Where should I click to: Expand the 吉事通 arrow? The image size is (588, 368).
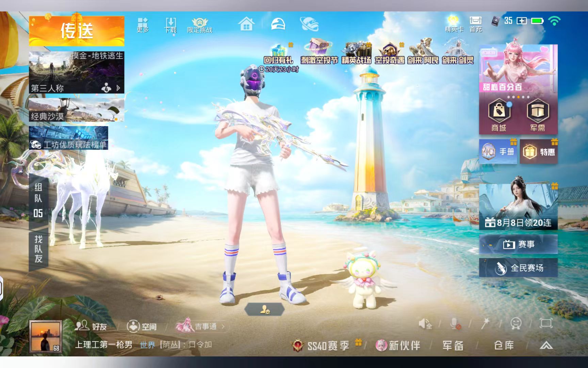coord(223,326)
